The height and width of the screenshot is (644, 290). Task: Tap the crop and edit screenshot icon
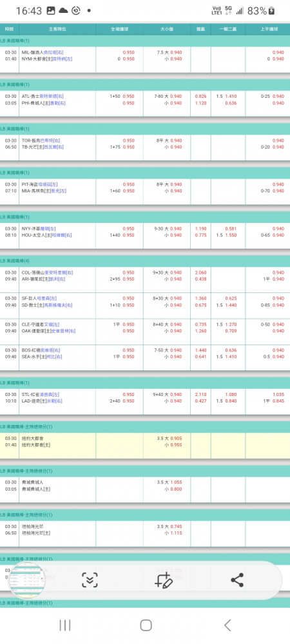(163, 580)
